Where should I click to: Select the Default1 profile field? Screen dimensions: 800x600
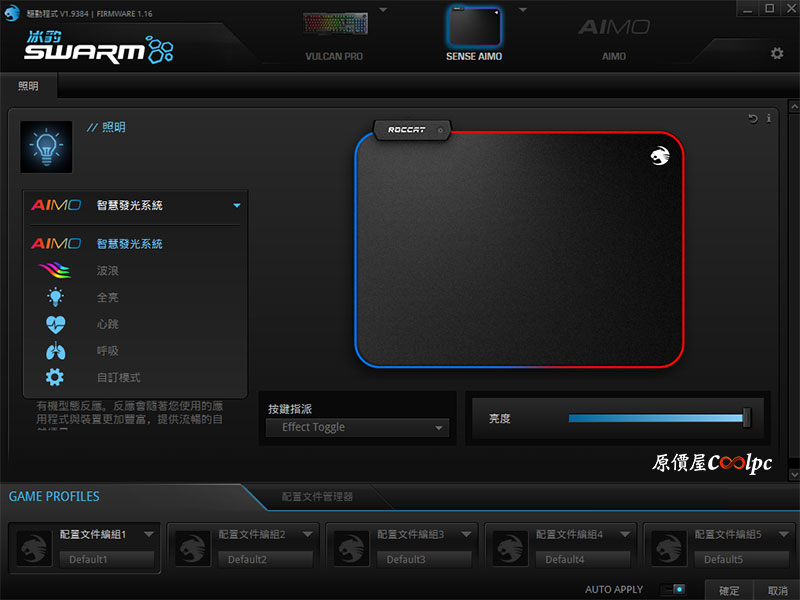(x=107, y=560)
